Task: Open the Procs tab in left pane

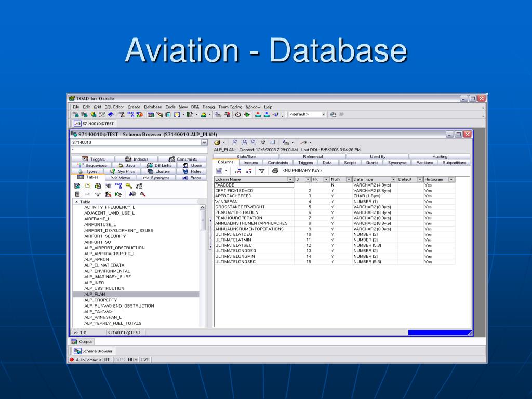Action: point(192,178)
